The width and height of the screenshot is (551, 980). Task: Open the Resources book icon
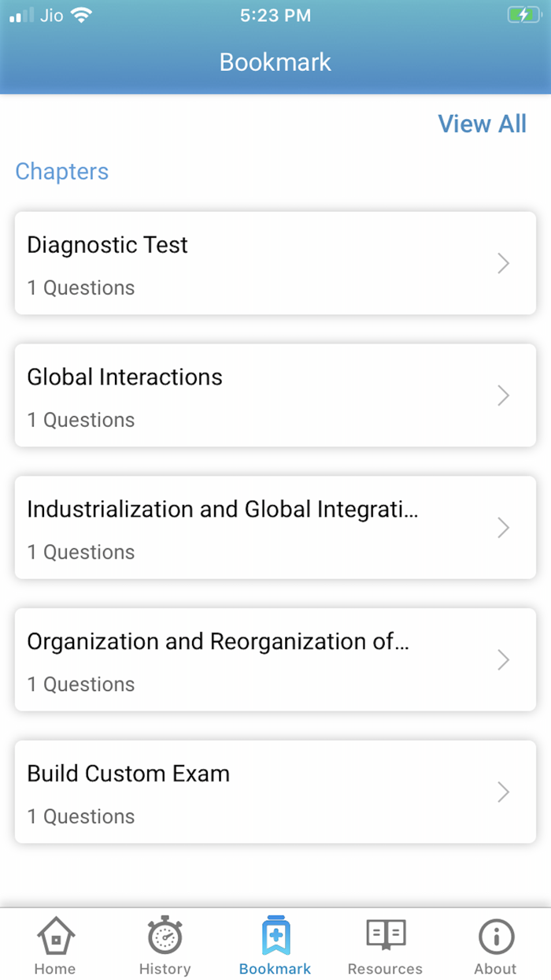click(x=385, y=936)
